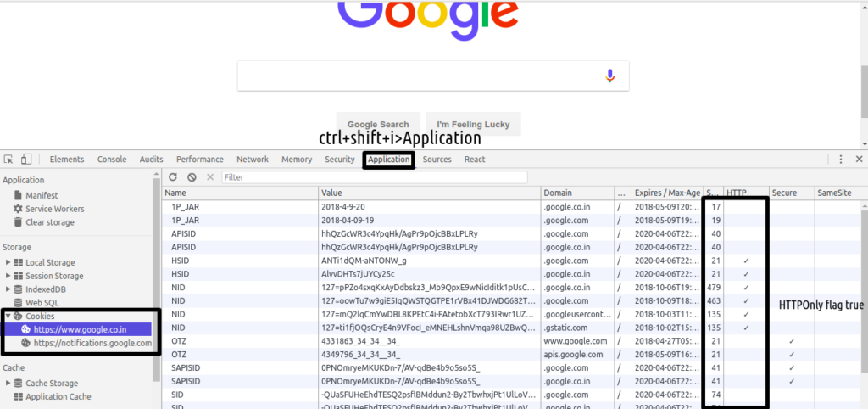
Task: Click the Google voice search microphone
Action: [x=609, y=76]
